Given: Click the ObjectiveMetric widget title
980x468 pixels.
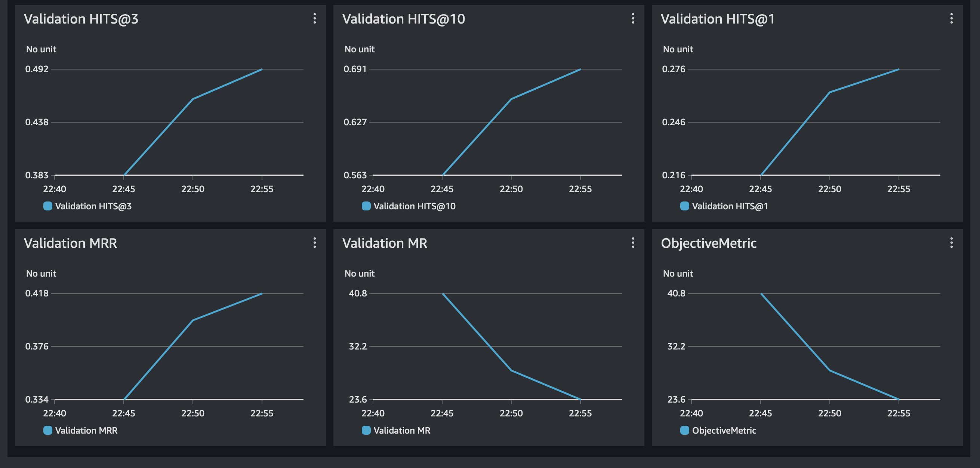Looking at the screenshot, I should click(x=709, y=243).
